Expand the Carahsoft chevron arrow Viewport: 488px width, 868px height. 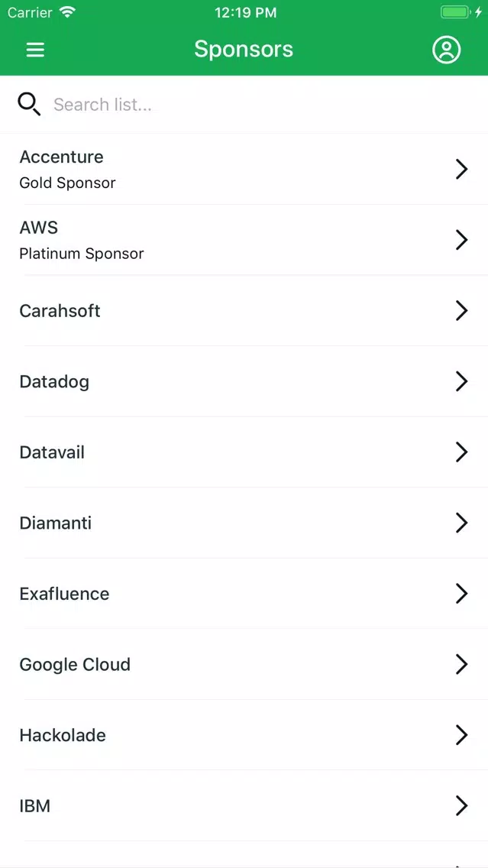pyautogui.click(x=461, y=310)
